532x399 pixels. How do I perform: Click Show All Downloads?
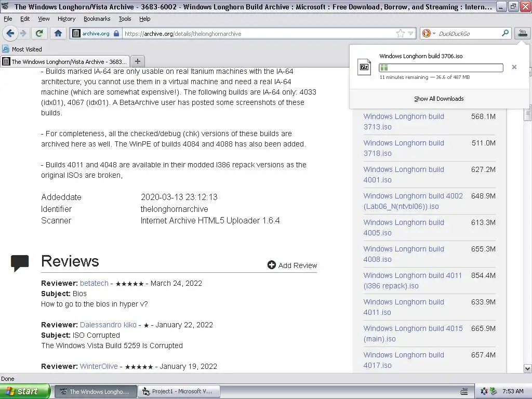pos(439,99)
